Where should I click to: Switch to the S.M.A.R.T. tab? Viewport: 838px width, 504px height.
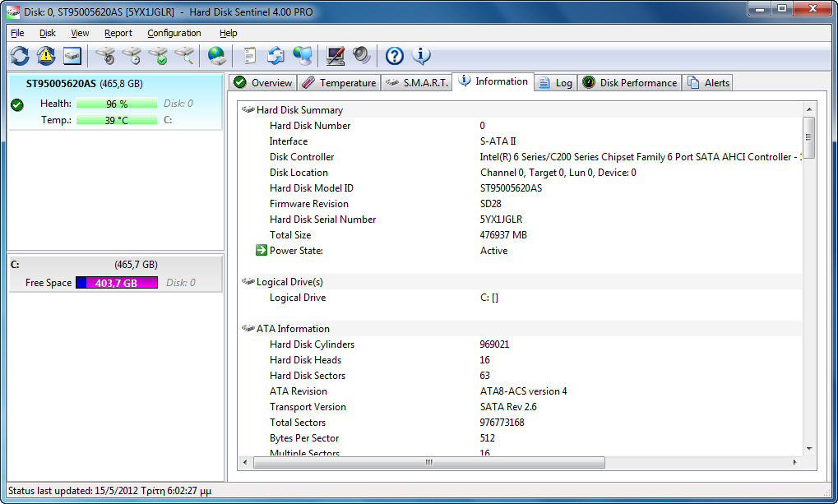(x=417, y=83)
